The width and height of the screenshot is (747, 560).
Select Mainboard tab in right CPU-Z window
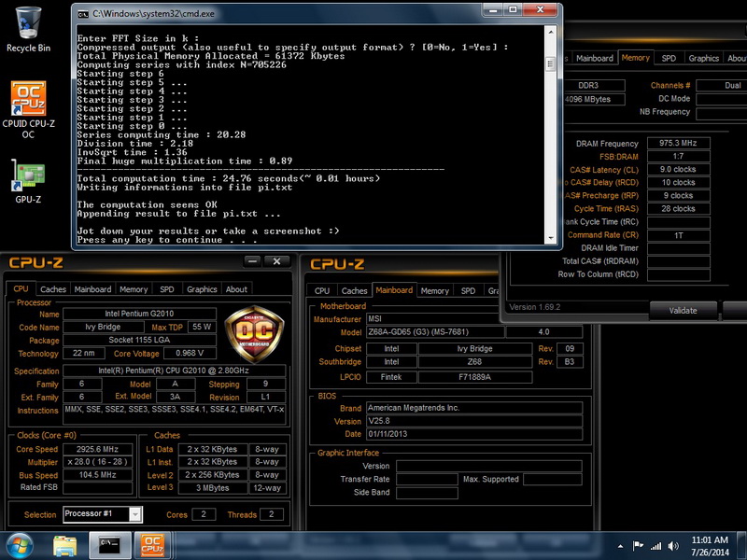click(595, 58)
